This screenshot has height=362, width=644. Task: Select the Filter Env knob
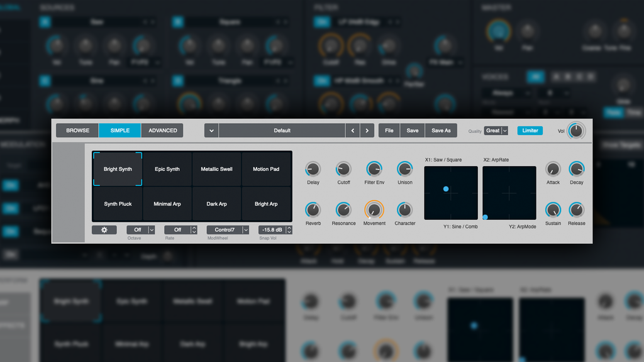(x=374, y=170)
